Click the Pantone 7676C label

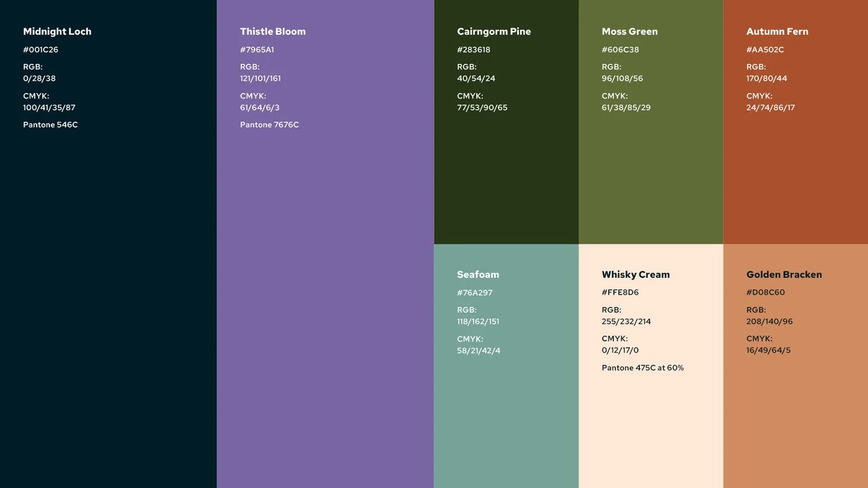pos(270,124)
